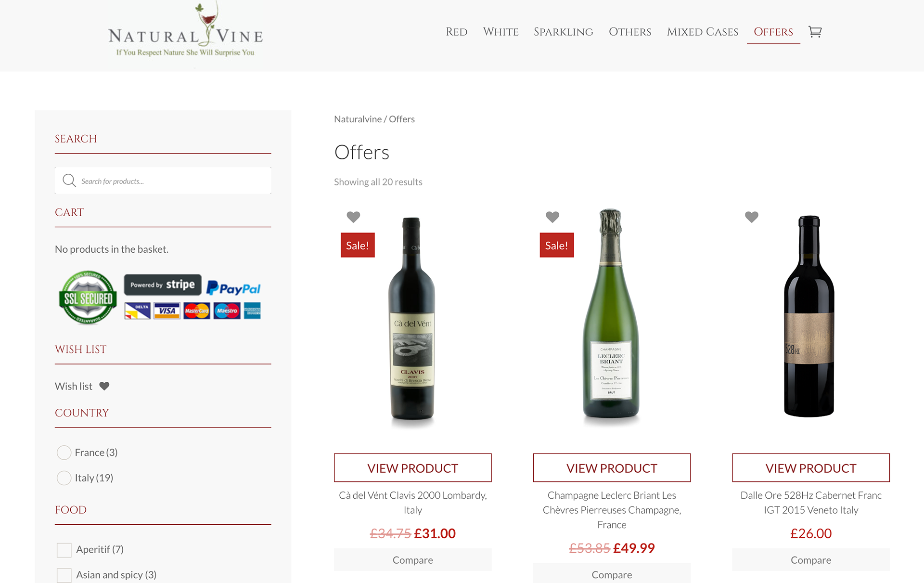Select the Italy country radio button

click(x=64, y=478)
